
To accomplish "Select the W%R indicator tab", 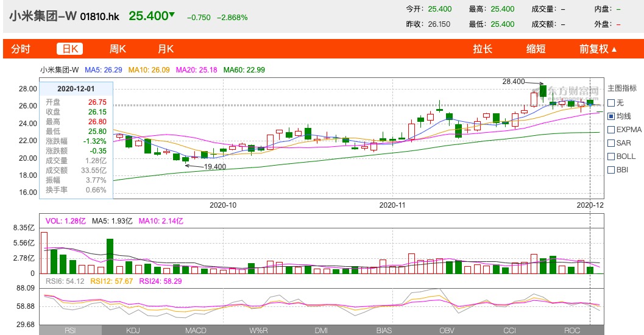I will pyautogui.click(x=258, y=330).
